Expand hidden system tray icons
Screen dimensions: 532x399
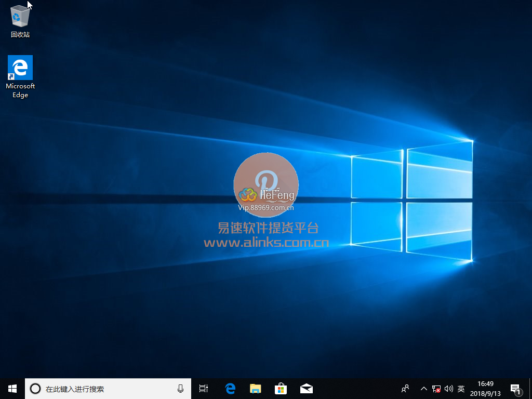(x=424, y=389)
